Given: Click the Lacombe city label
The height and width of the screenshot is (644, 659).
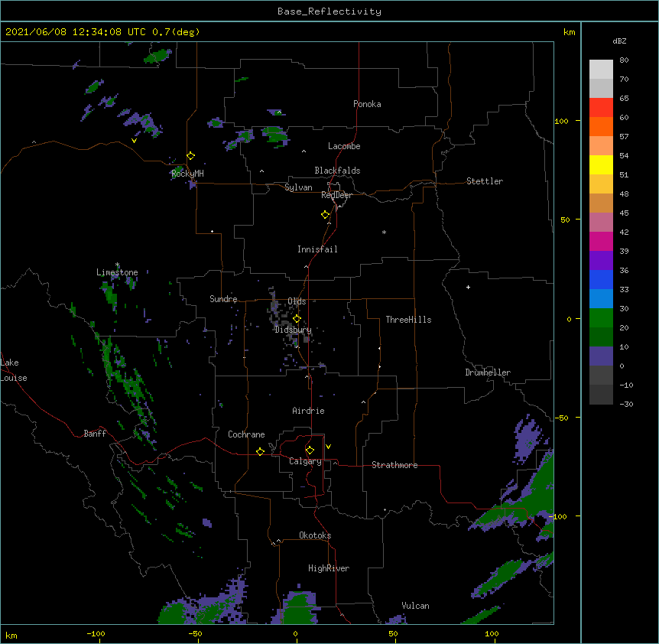Looking at the screenshot, I should (344, 146).
